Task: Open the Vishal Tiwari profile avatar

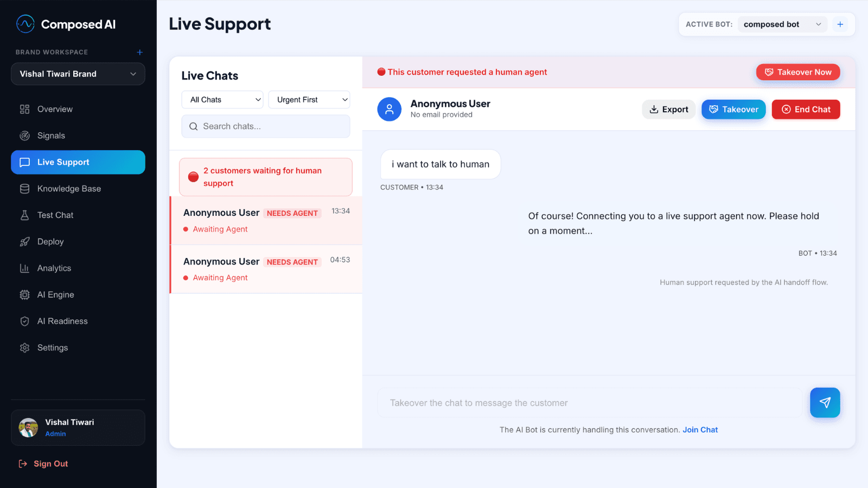Action: coord(28,428)
